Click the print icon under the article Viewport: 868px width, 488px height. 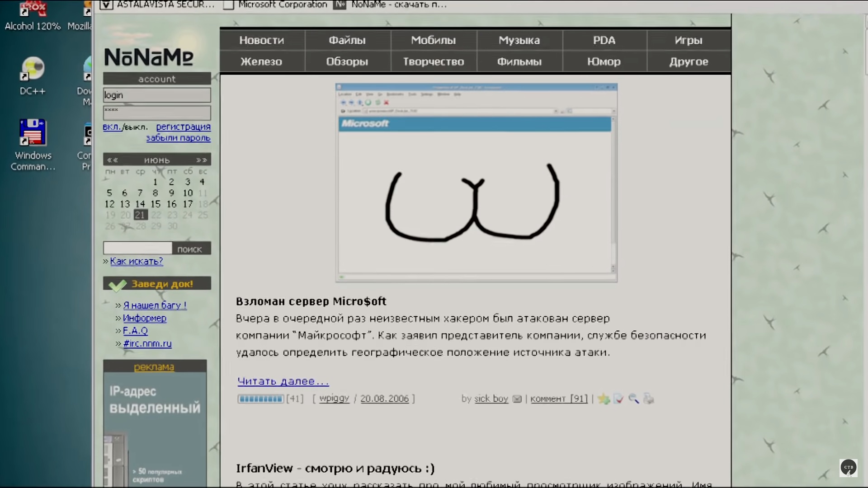649,399
